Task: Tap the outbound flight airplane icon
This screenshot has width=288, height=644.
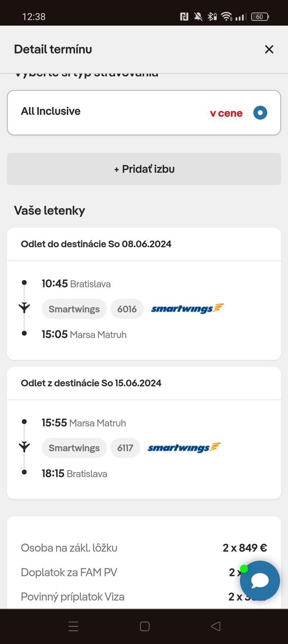Action: [24, 308]
